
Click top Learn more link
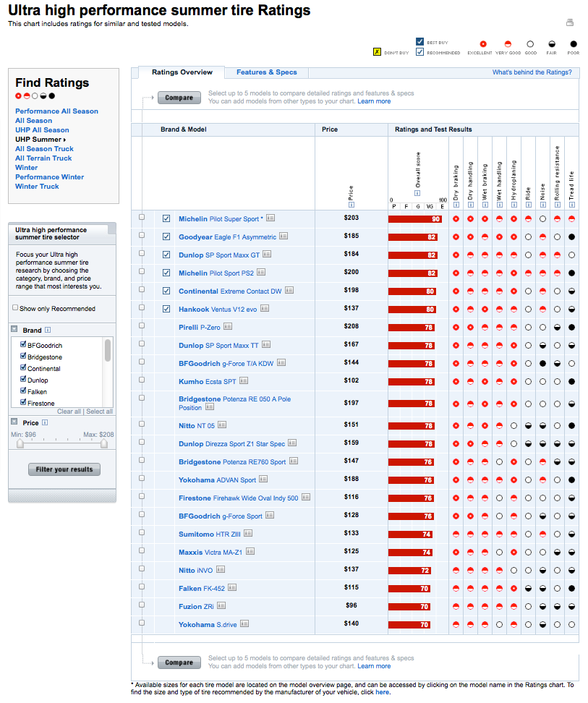(374, 101)
